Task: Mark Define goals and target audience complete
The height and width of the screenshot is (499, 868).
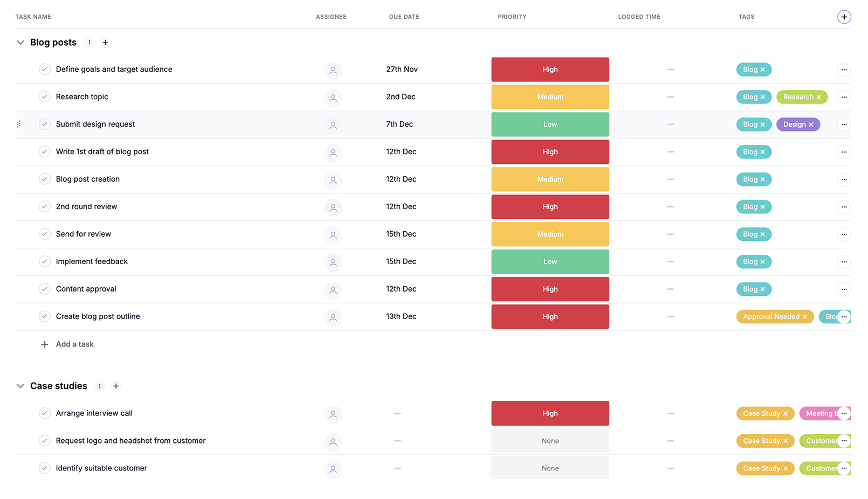Action: [x=45, y=70]
